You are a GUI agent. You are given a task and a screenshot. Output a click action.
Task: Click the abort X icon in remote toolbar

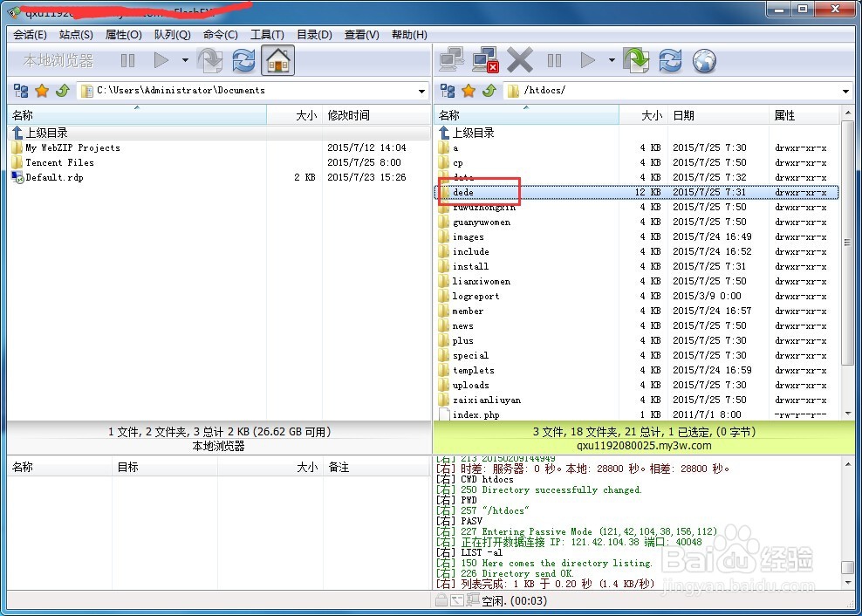(x=519, y=59)
